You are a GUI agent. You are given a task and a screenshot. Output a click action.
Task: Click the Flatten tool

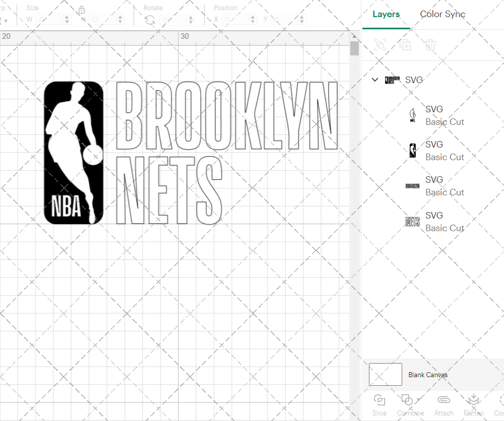473,405
